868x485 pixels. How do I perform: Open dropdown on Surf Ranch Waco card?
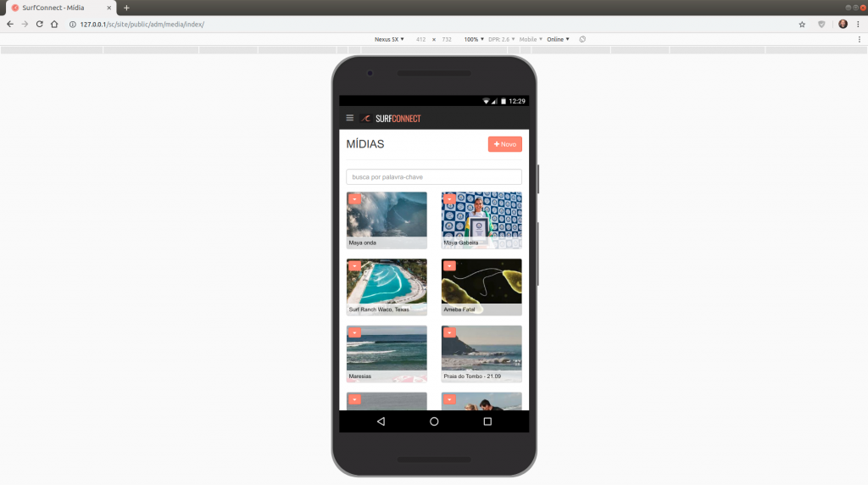tap(355, 265)
